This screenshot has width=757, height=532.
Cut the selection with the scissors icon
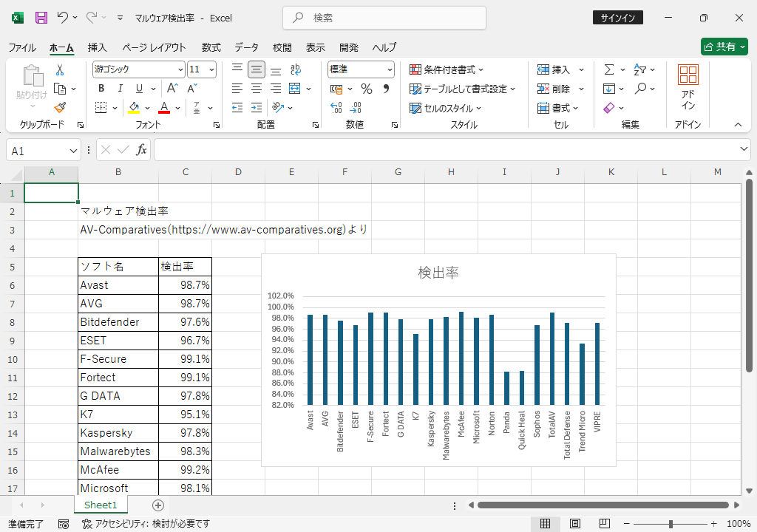[60, 70]
